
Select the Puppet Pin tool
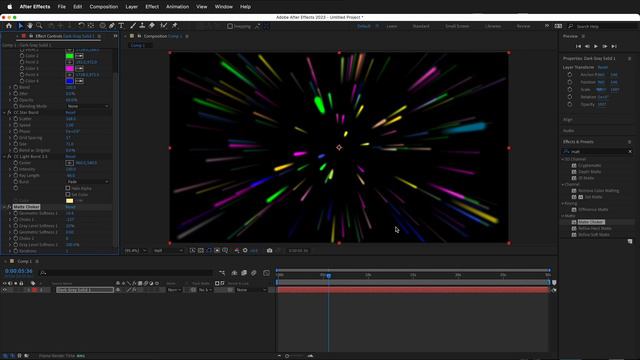click(175, 26)
